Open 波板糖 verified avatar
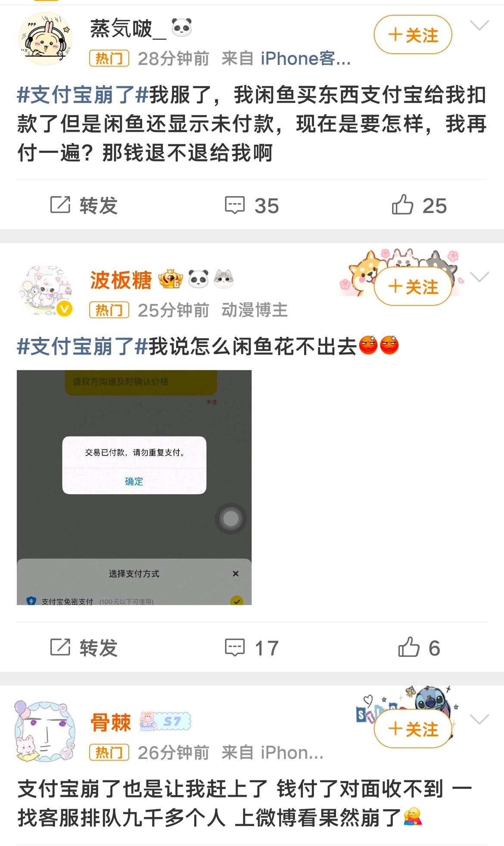This screenshot has height=846, width=504. (46, 291)
